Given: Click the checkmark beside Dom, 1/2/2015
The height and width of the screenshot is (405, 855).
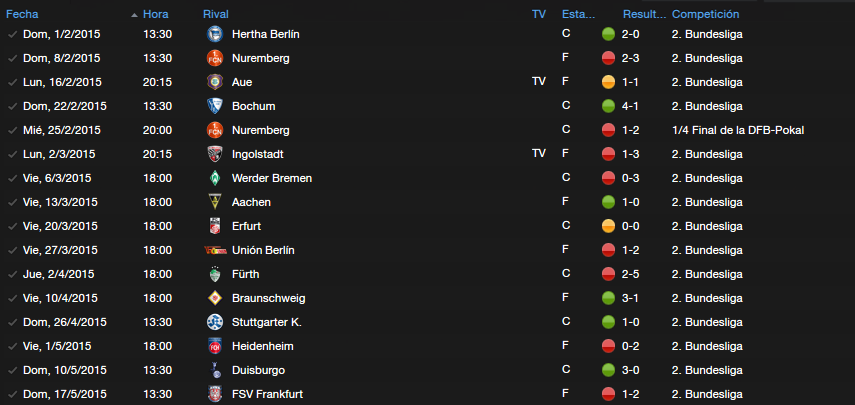Looking at the screenshot, I should (x=12, y=34).
